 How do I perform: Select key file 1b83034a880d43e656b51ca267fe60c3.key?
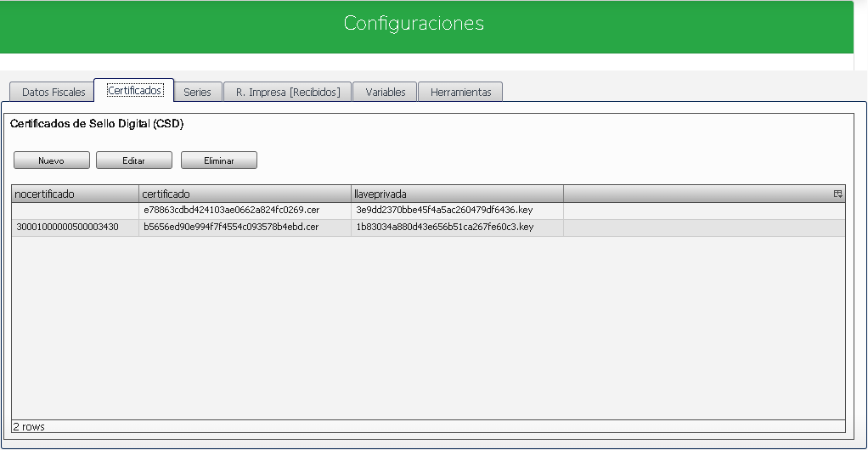[444, 228]
